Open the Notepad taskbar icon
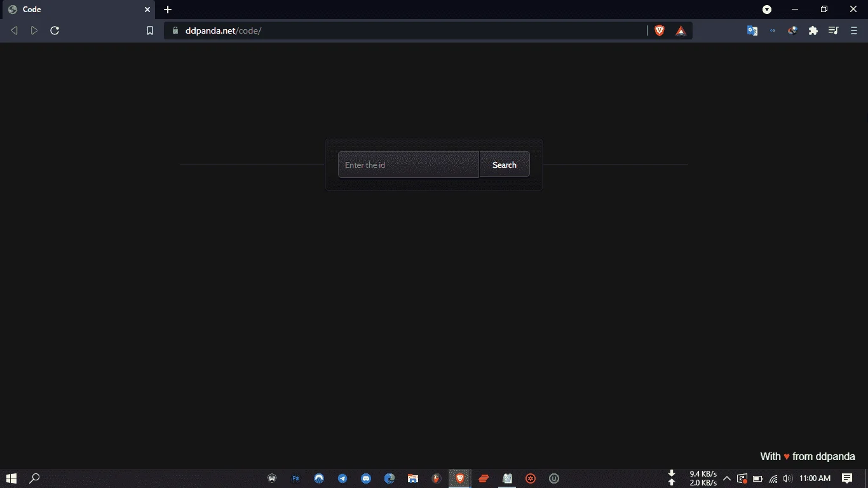Image resolution: width=868 pixels, height=488 pixels. coord(507,478)
